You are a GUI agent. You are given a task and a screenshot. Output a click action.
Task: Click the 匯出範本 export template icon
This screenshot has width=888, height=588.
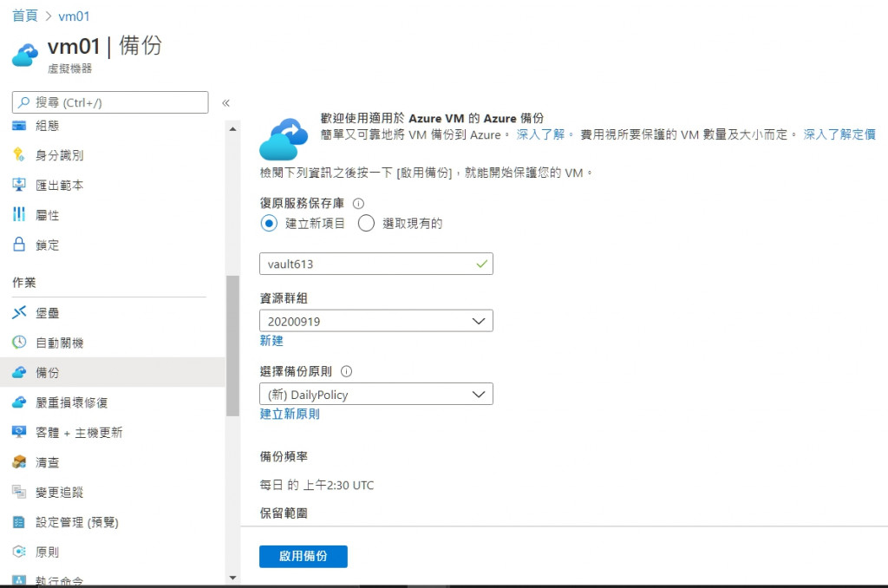19,185
